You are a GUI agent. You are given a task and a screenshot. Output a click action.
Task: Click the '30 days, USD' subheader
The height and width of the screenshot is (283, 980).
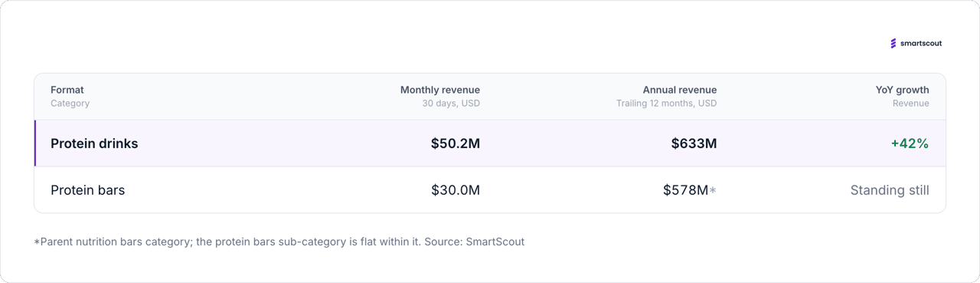click(x=451, y=104)
